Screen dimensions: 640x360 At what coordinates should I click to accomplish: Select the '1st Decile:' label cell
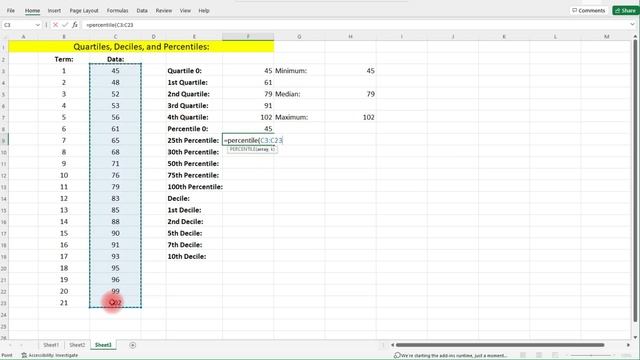pyautogui.click(x=194, y=210)
